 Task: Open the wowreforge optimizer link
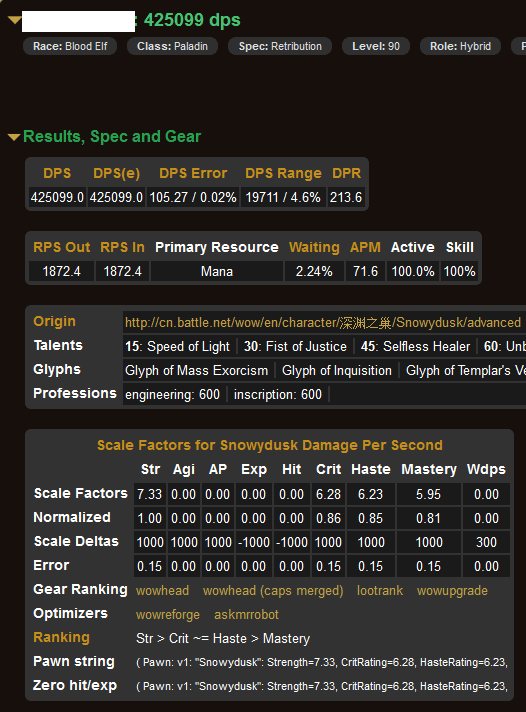point(168,614)
